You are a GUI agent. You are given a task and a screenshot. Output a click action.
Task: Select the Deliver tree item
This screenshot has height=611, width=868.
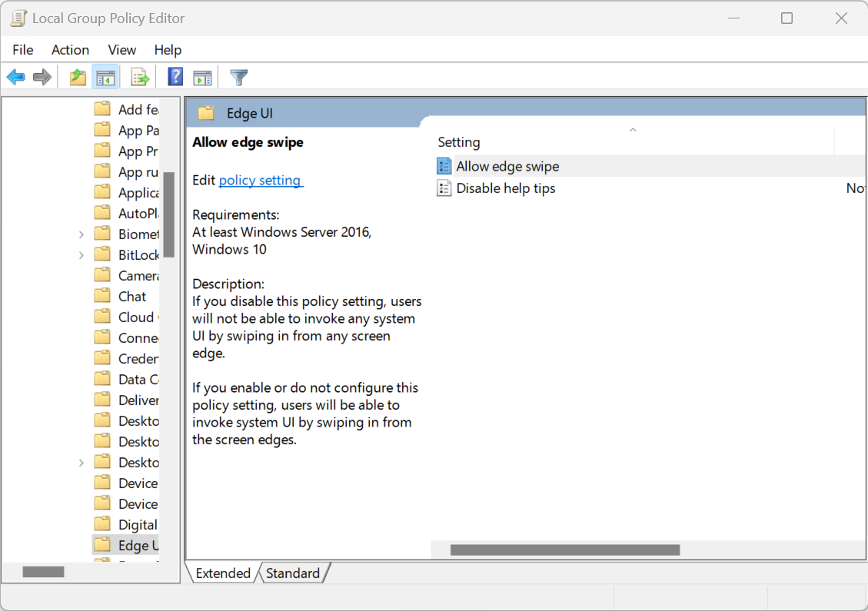point(138,400)
